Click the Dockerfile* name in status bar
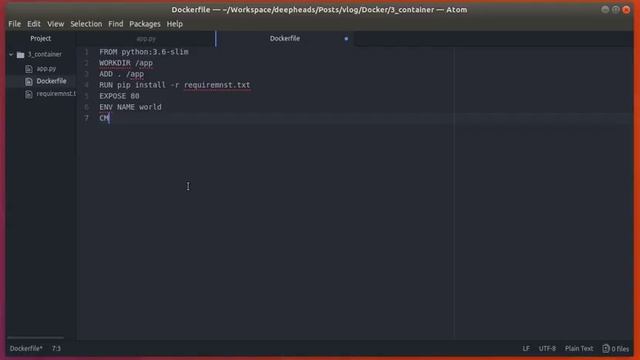 [26, 349]
